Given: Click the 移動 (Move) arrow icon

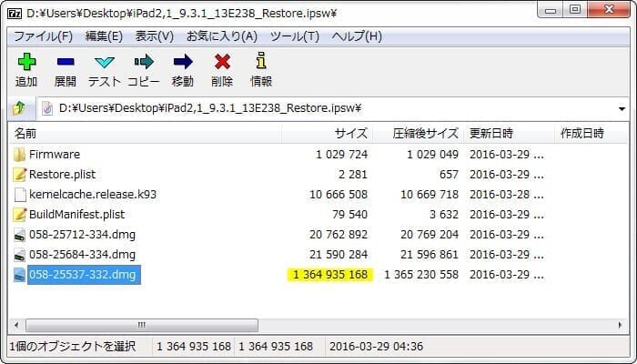Looking at the screenshot, I should (x=183, y=62).
